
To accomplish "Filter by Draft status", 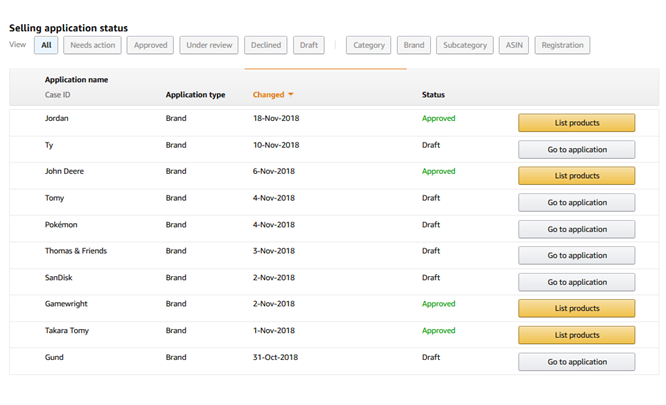I will (309, 45).
